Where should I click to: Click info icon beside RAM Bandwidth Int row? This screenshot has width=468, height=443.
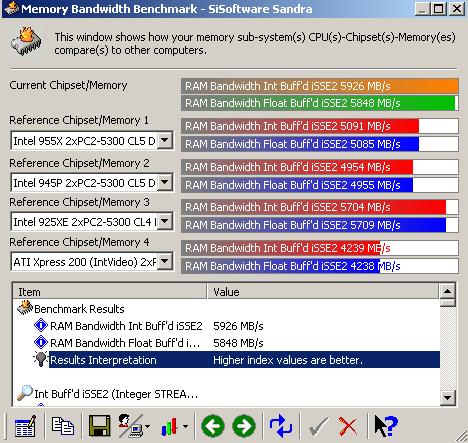[41, 325]
